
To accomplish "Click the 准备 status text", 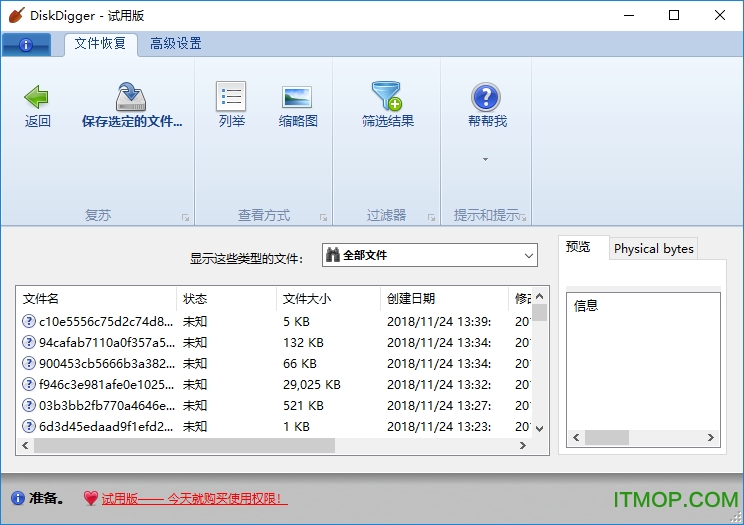I will [x=46, y=498].
